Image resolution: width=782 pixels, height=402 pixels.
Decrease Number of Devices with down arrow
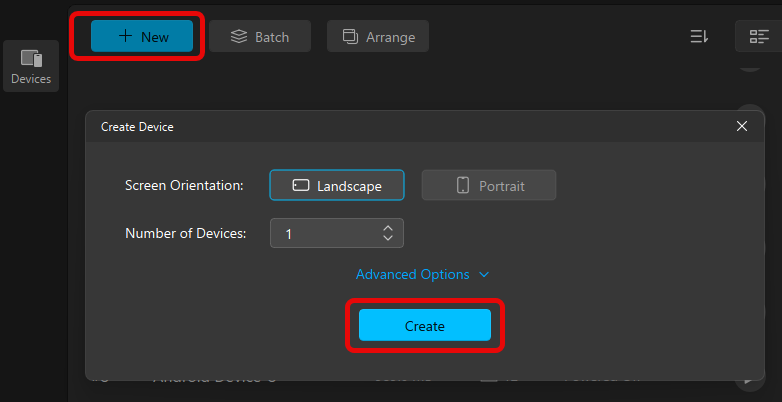(x=388, y=239)
